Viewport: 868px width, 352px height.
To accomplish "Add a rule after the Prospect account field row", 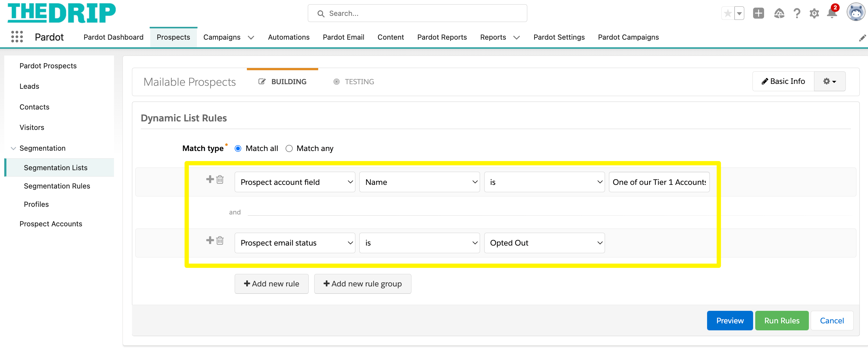I will click(210, 179).
